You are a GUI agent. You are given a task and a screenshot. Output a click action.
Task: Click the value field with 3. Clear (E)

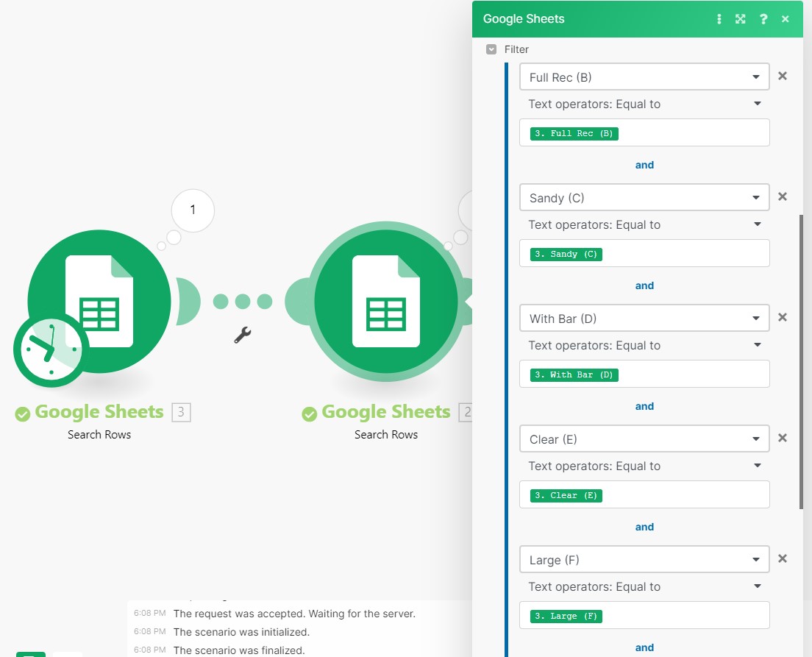pyautogui.click(x=644, y=495)
